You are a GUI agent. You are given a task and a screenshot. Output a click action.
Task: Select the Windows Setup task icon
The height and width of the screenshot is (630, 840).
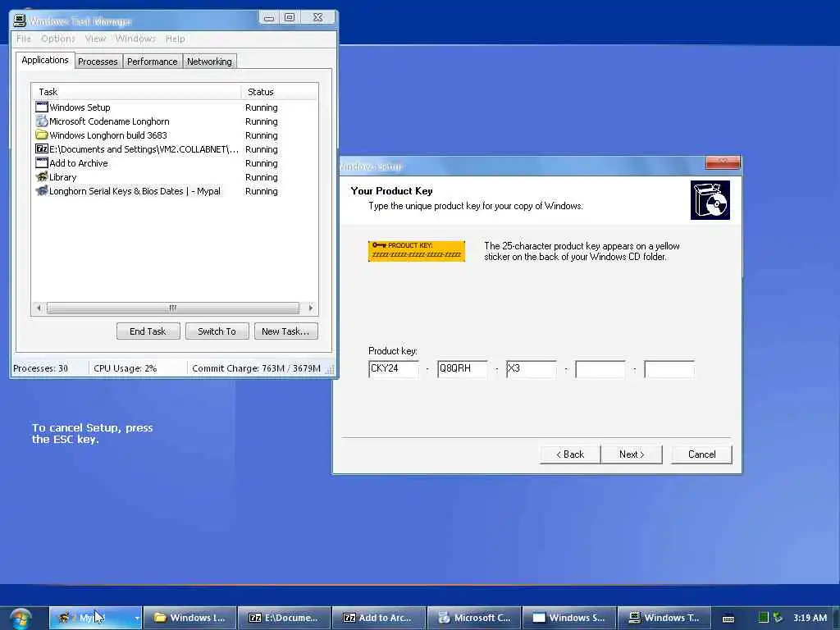(x=42, y=107)
